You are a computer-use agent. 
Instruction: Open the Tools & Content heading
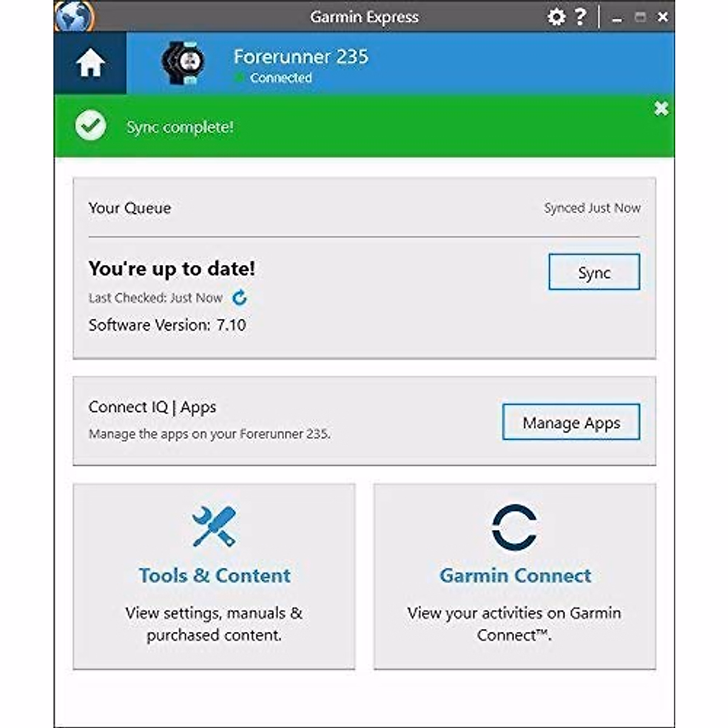point(215,575)
